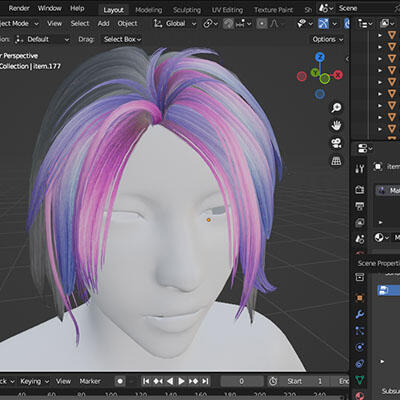Switch to the Sculpting workspace tab
This screenshot has width=400, height=400.
point(187,10)
